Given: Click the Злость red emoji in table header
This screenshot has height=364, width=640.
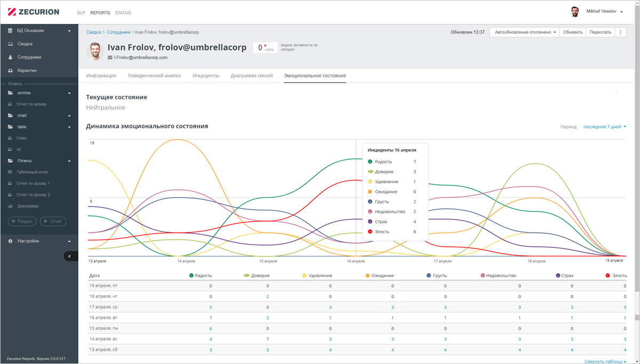Looking at the screenshot, I should point(607,276).
